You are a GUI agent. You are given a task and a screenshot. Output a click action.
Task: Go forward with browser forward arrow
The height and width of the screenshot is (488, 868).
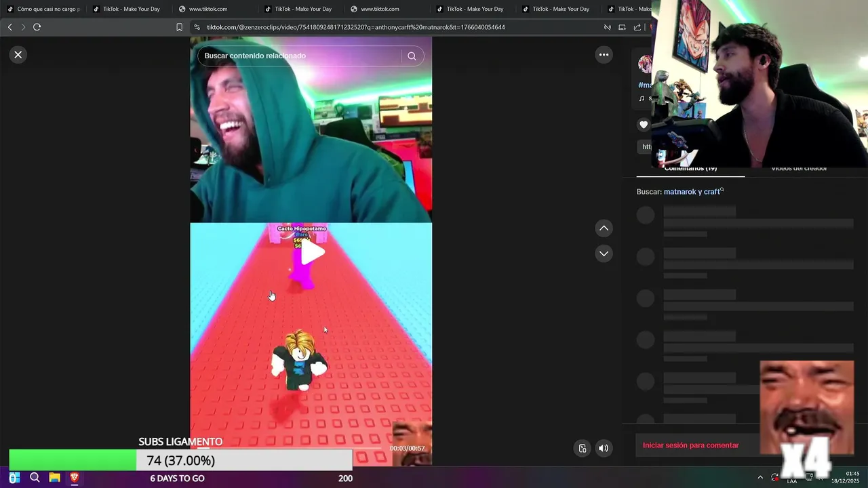(23, 27)
